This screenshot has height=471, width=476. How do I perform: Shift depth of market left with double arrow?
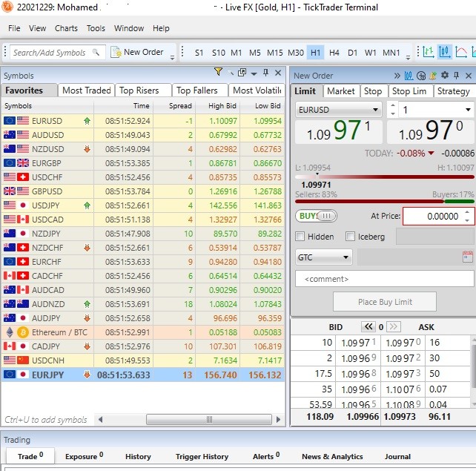pos(368,327)
